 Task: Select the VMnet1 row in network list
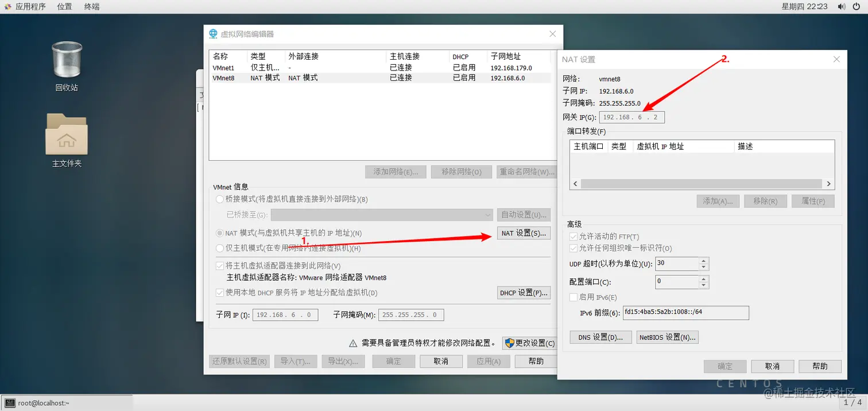coord(381,68)
